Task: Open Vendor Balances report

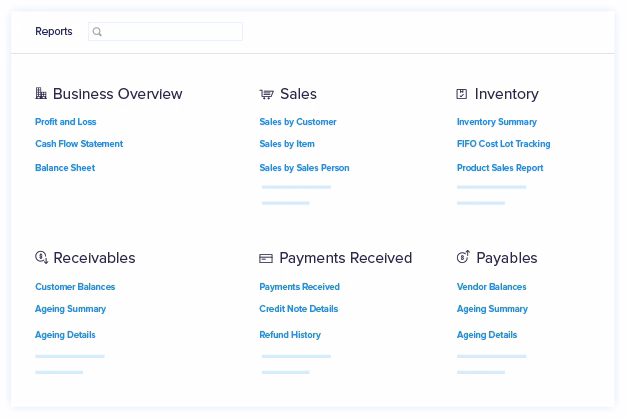Action: tap(492, 287)
